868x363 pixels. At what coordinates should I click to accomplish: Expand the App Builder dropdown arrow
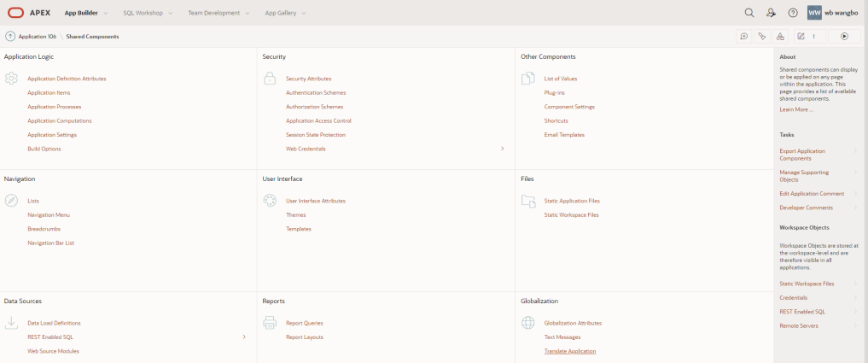click(106, 14)
